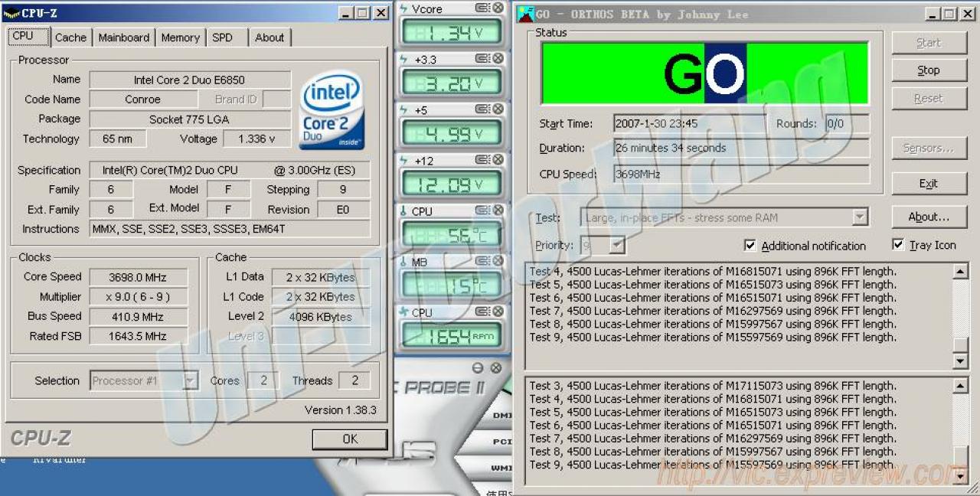Image resolution: width=980 pixels, height=496 pixels.
Task: Open settings icon of +3.3 voltage panel
Action: click(x=482, y=58)
